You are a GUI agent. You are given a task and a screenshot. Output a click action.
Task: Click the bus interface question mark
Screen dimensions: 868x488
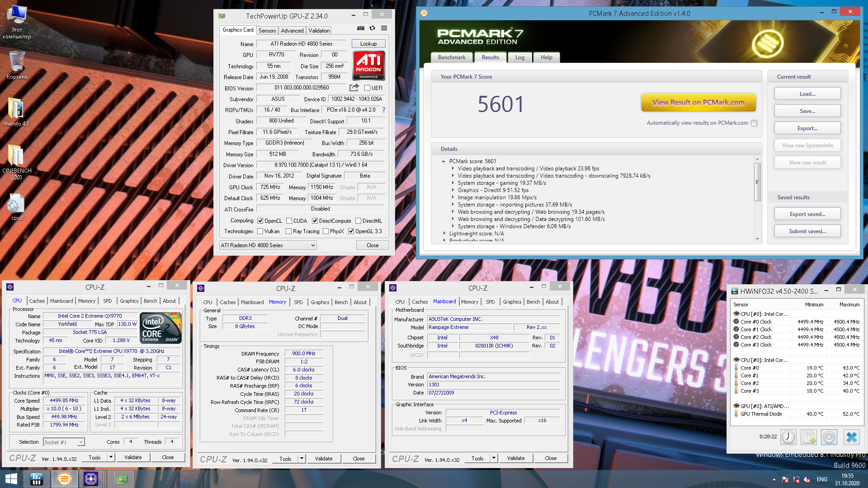click(384, 110)
